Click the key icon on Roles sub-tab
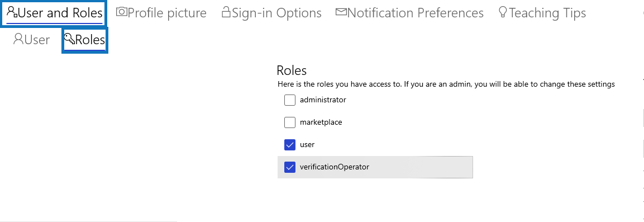This screenshot has width=644, height=222. pos(70,39)
